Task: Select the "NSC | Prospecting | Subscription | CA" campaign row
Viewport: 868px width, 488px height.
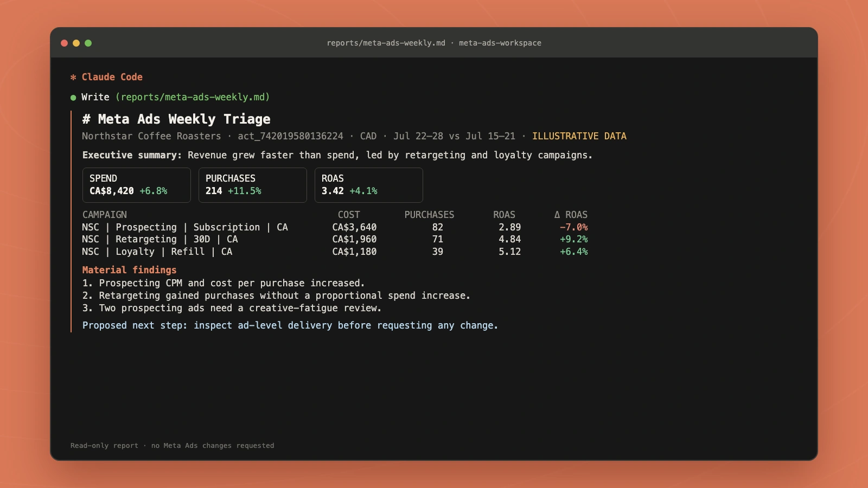Action: coord(335,227)
